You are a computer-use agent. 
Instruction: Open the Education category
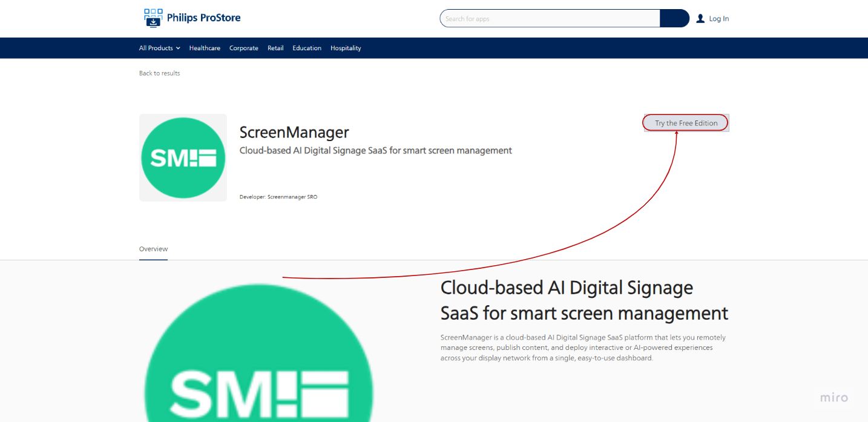pos(307,48)
